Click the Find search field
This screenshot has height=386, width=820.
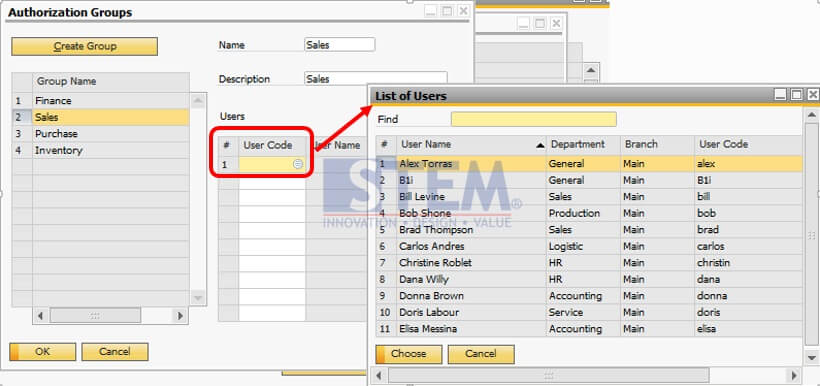533,119
